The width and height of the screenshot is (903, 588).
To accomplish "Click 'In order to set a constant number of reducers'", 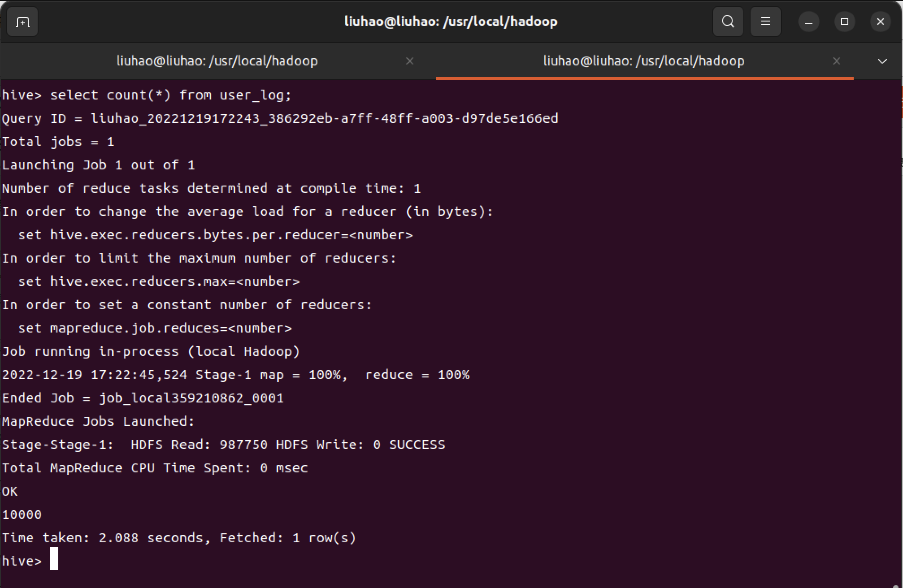I will pos(187,305).
